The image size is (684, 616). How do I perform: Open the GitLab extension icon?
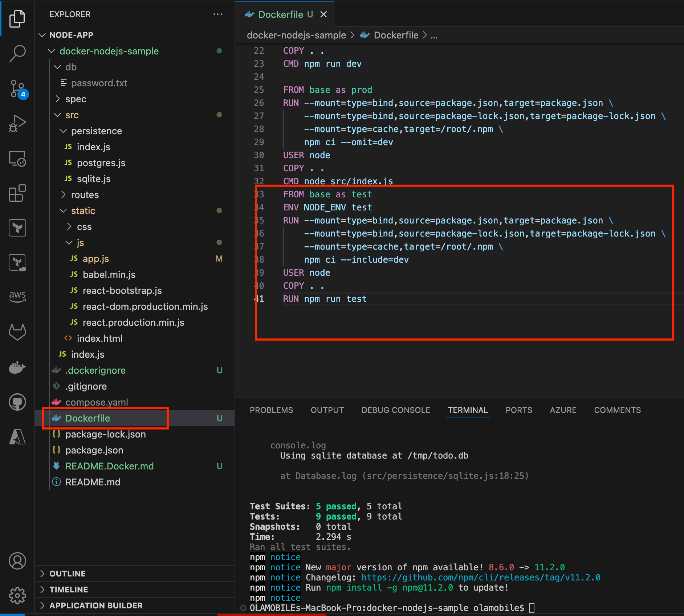[x=17, y=332]
